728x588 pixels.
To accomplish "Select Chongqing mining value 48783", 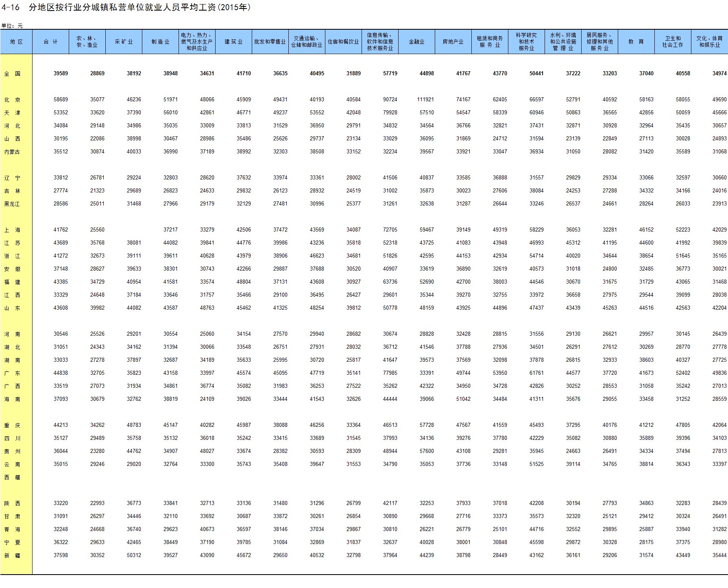I will point(134,425).
